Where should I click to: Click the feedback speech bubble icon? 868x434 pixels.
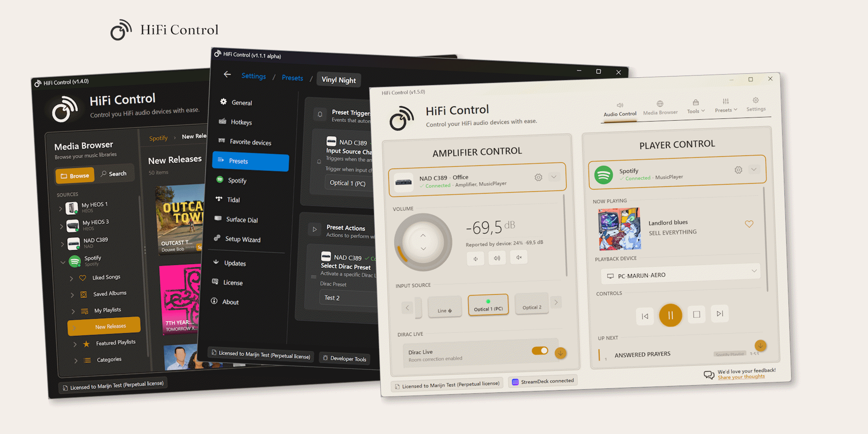click(709, 375)
